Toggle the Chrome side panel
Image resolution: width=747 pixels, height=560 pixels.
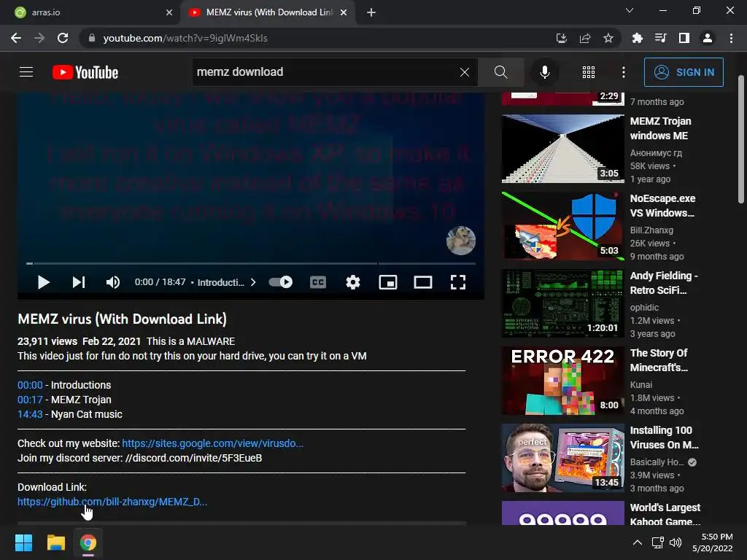click(684, 38)
